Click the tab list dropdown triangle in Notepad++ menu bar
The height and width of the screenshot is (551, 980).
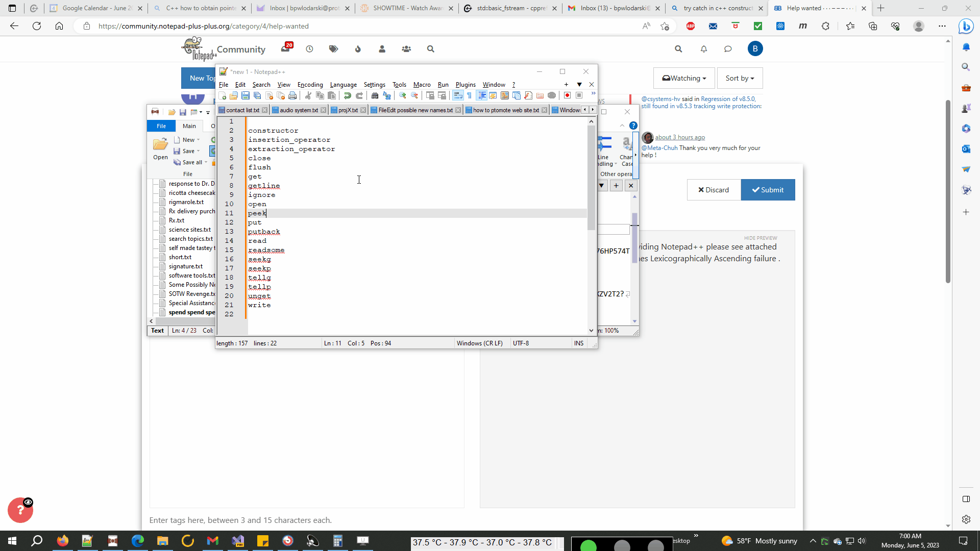click(579, 85)
